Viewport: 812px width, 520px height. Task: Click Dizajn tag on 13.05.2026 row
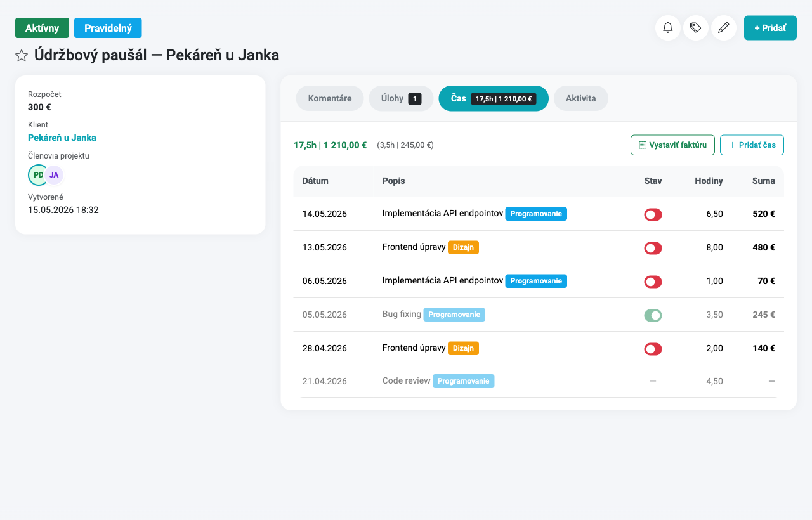tap(463, 247)
